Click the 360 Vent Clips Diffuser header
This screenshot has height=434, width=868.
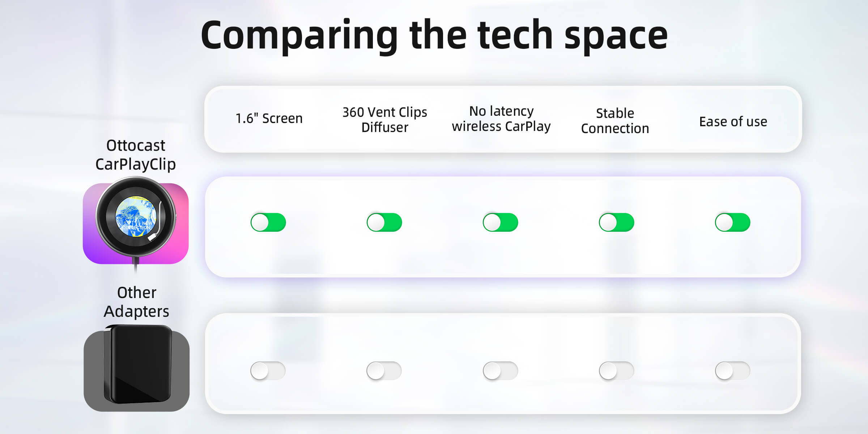385,120
